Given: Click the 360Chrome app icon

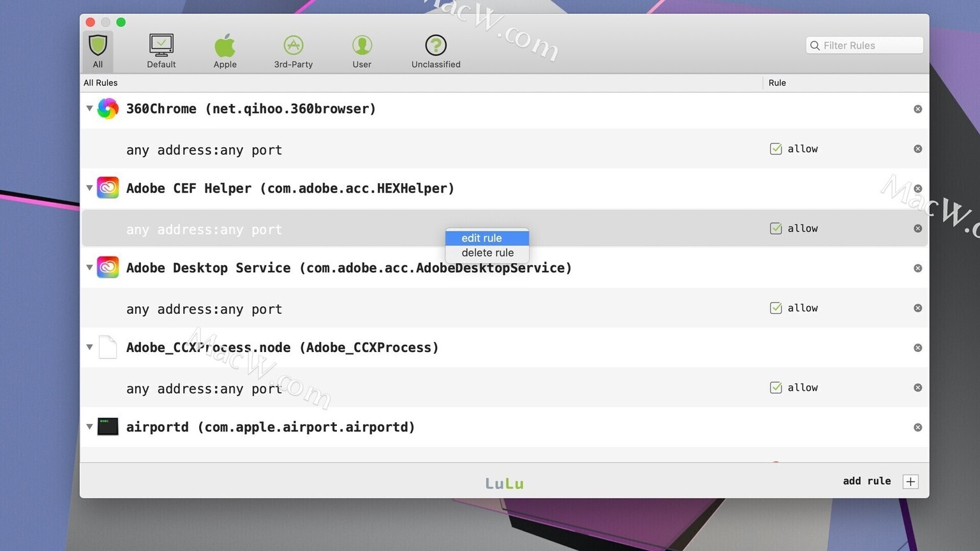Looking at the screenshot, I should point(108,108).
